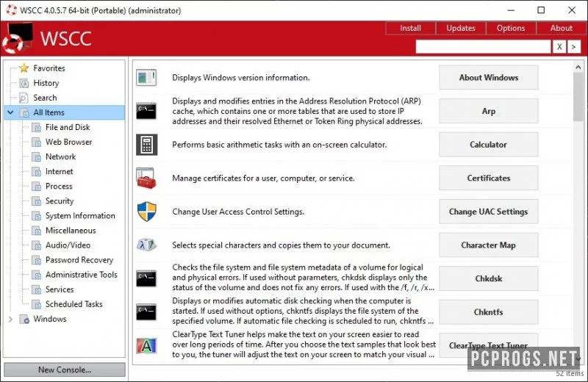This screenshot has height=382, width=588.
Task: Click 'Displays Windows version information.' text
Action: click(241, 78)
